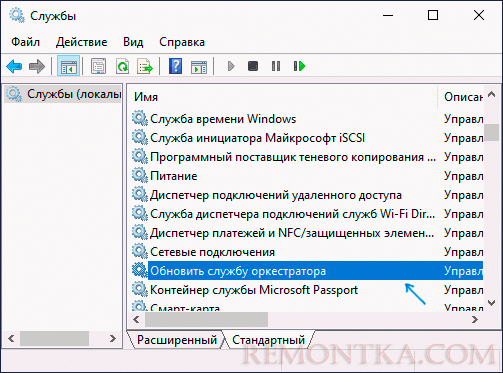Restart the selected service with restart icon
Viewport: 503px width, 373px height.
[x=299, y=66]
